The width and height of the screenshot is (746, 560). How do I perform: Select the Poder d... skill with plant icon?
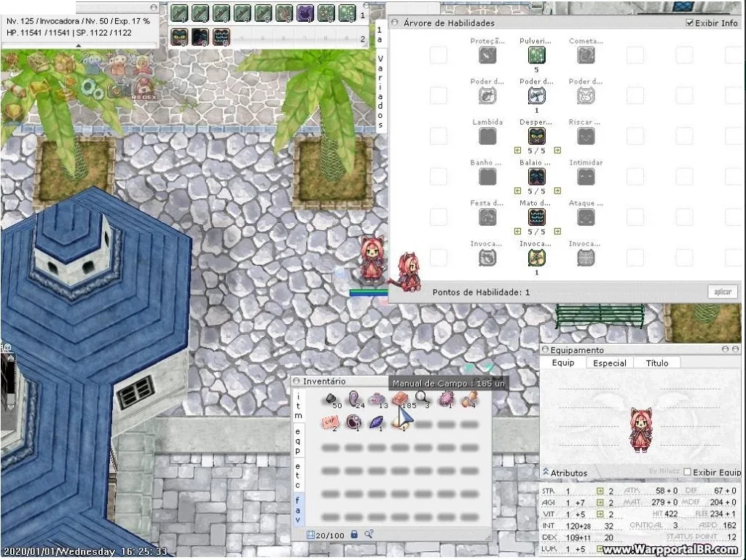pyautogui.click(x=536, y=96)
